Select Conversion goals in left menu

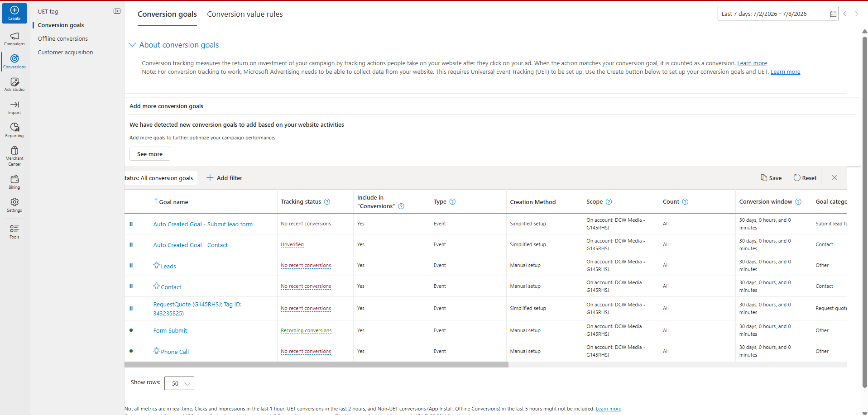tap(61, 25)
